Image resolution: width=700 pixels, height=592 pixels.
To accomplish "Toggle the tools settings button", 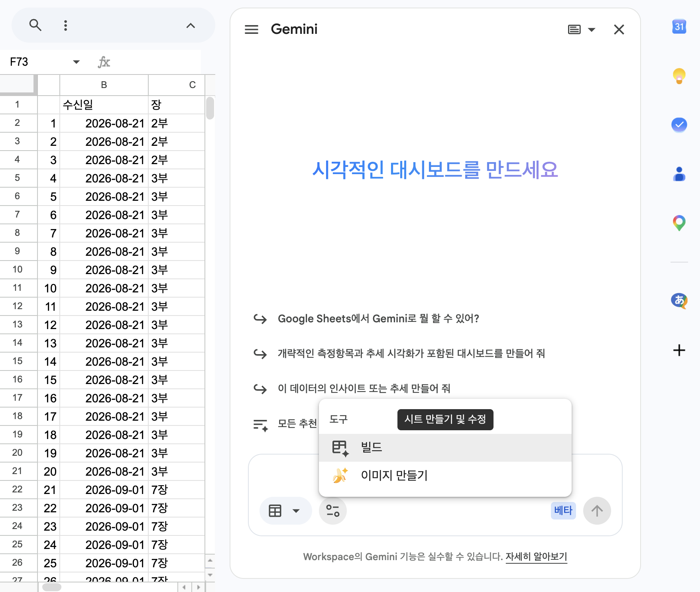I will (333, 511).
